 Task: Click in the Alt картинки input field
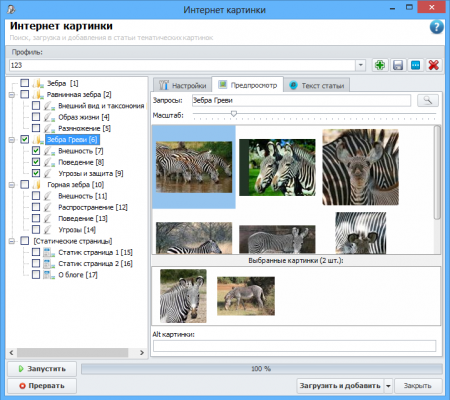pyautogui.click(x=294, y=346)
